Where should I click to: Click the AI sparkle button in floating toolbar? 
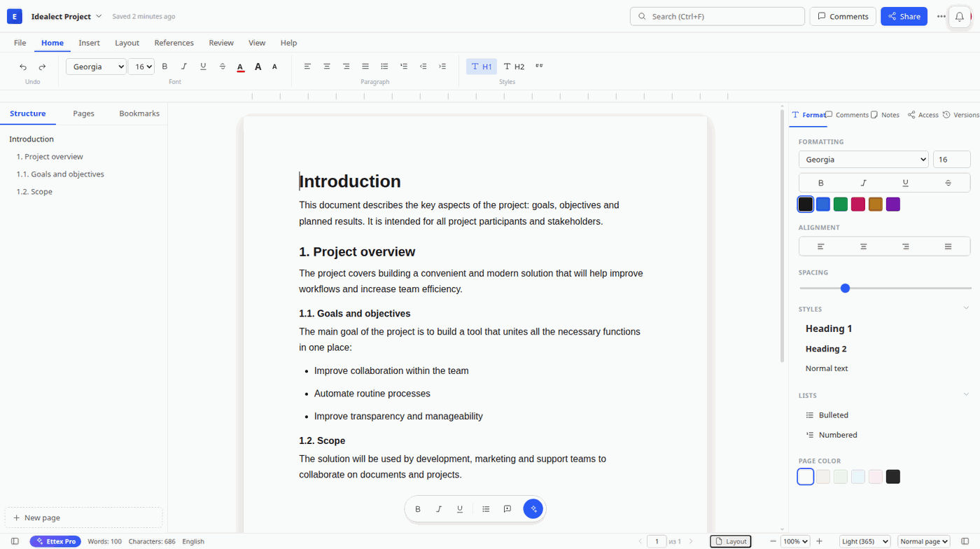click(x=533, y=509)
